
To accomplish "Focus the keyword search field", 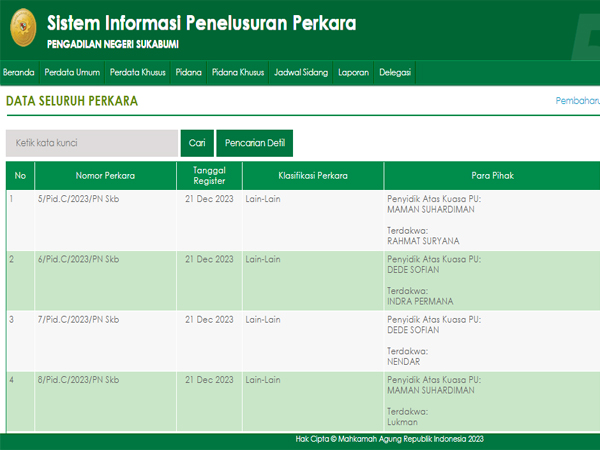I will pos(91,143).
